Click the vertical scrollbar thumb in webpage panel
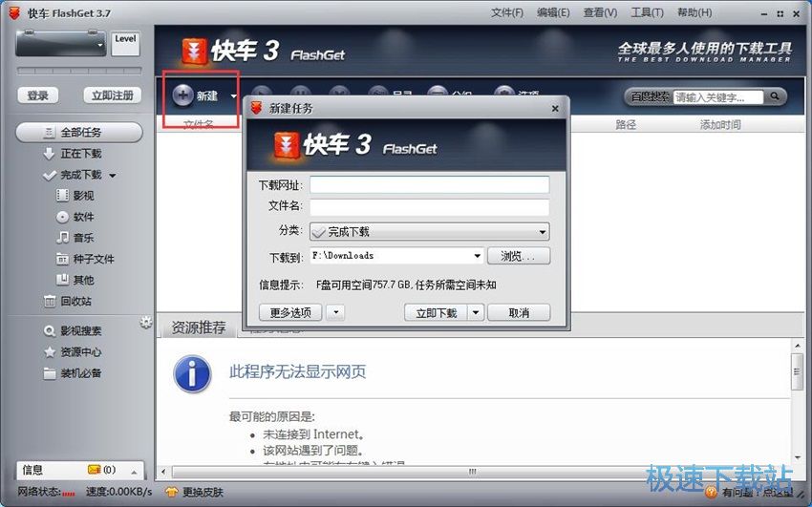Screen dimensions: 812x507 (x=797, y=371)
